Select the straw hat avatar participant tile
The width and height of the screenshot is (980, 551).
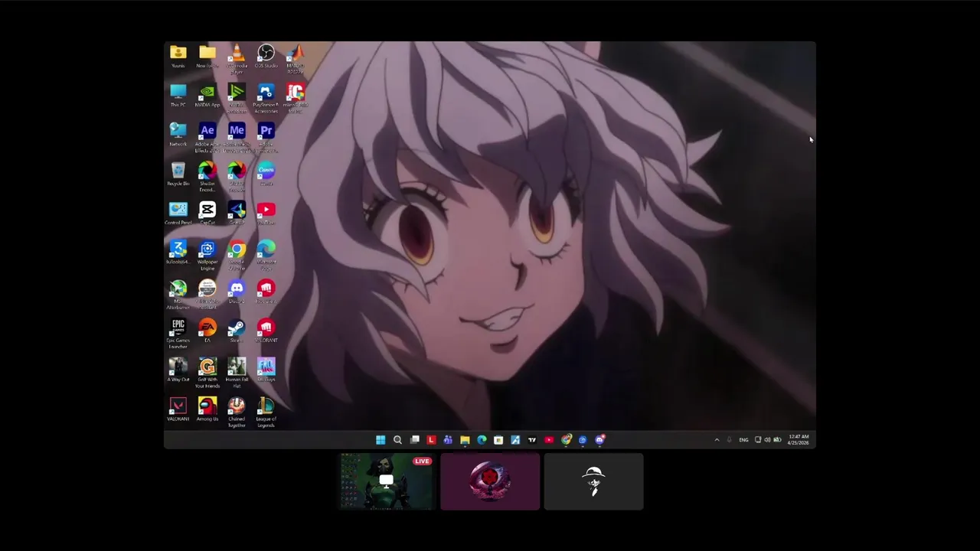[x=593, y=481]
